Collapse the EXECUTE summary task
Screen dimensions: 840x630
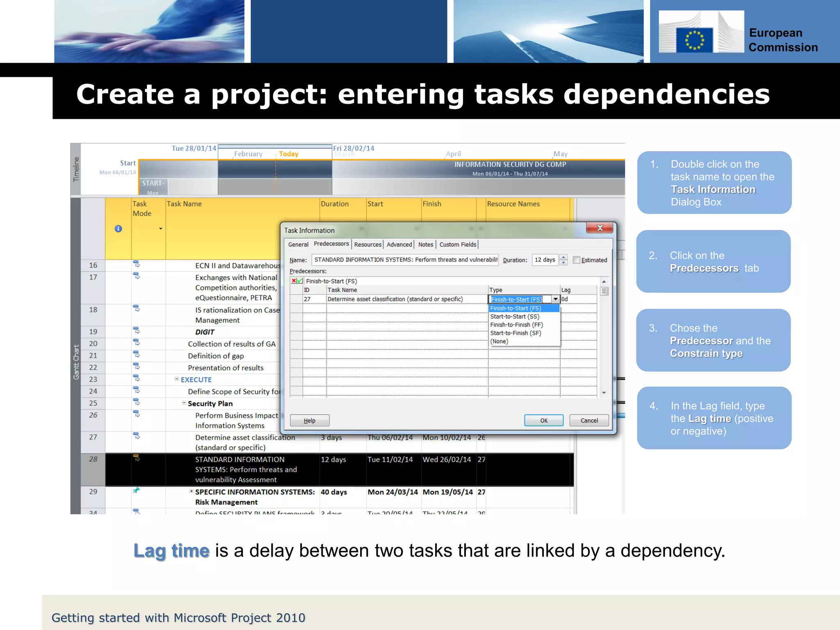(177, 379)
